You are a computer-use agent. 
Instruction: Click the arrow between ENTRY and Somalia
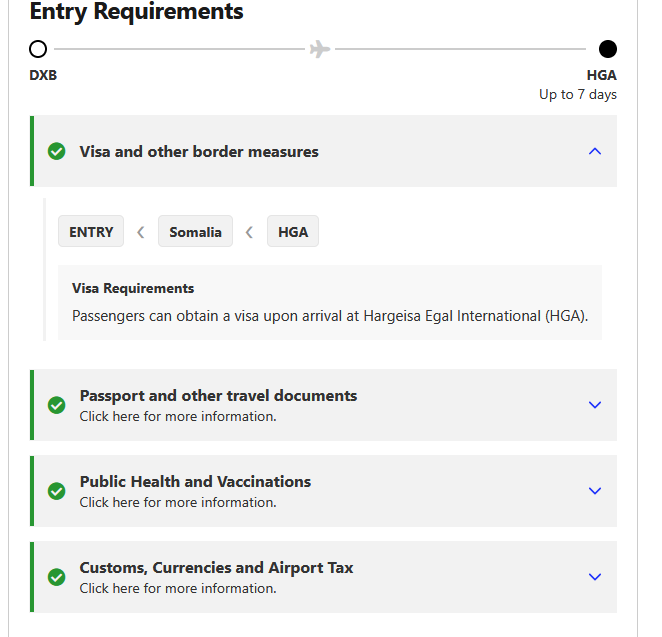(x=141, y=232)
